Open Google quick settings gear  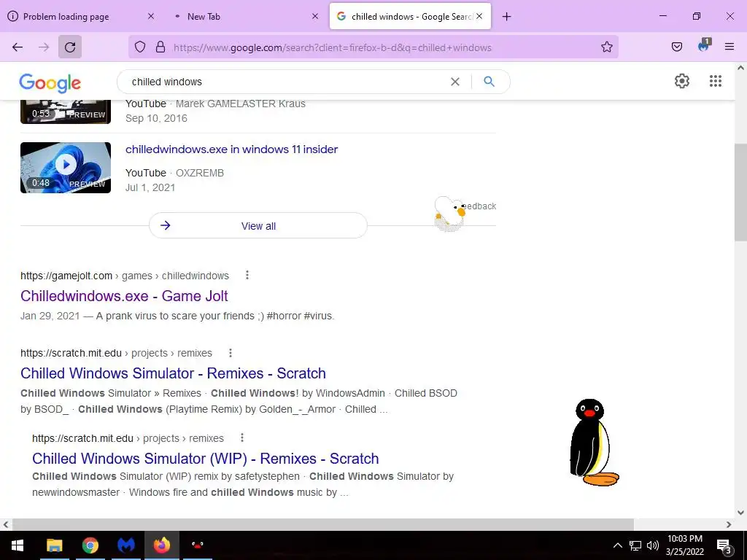pos(682,81)
